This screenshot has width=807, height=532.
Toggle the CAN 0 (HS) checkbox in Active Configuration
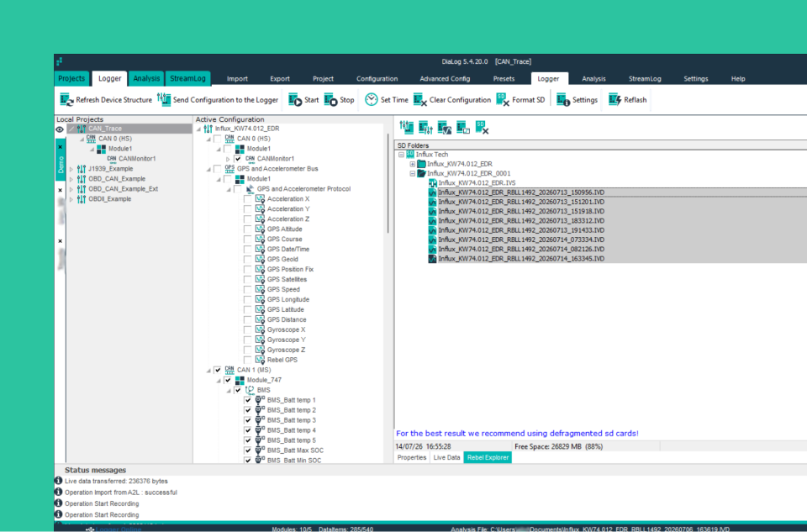218,139
